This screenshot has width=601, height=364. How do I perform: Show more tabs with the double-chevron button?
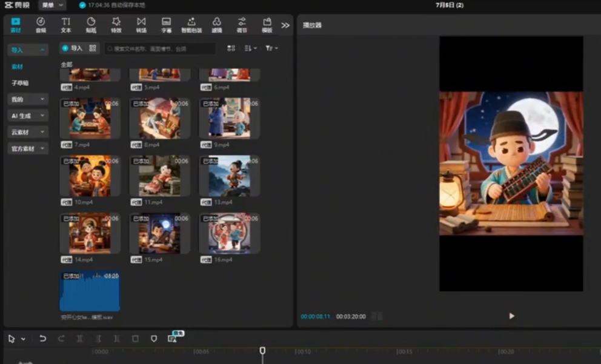click(285, 25)
